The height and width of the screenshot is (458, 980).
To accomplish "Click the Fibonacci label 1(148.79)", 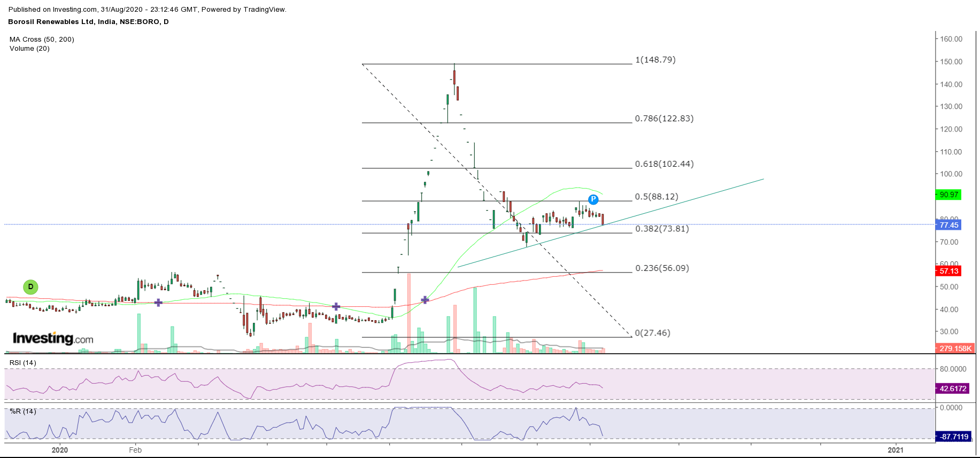I will coord(655,60).
